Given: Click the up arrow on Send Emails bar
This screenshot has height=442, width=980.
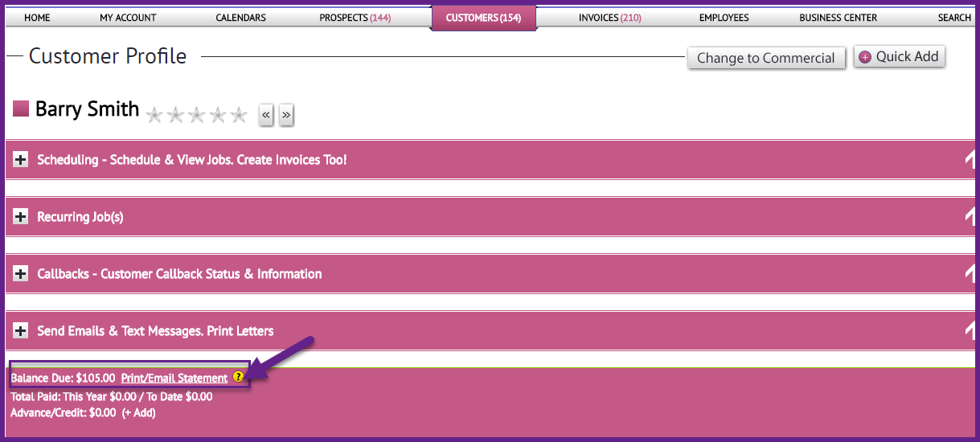Looking at the screenshot, I should (971, 331).
